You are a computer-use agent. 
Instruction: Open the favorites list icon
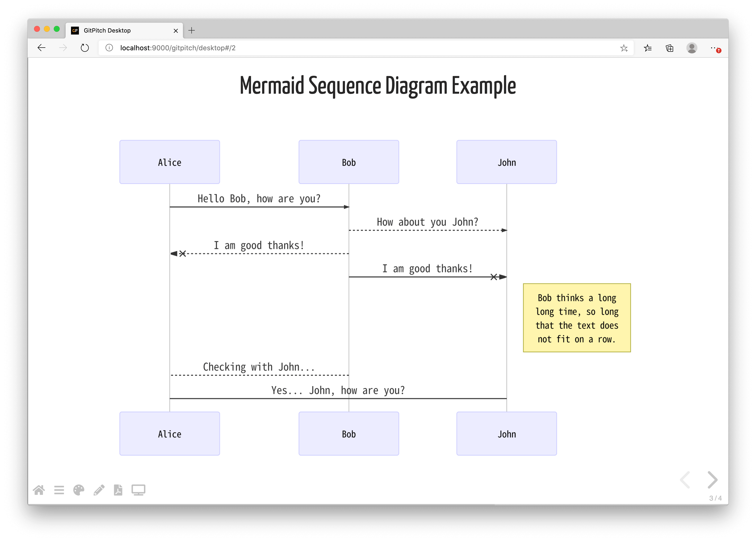[x=648, y=48]
